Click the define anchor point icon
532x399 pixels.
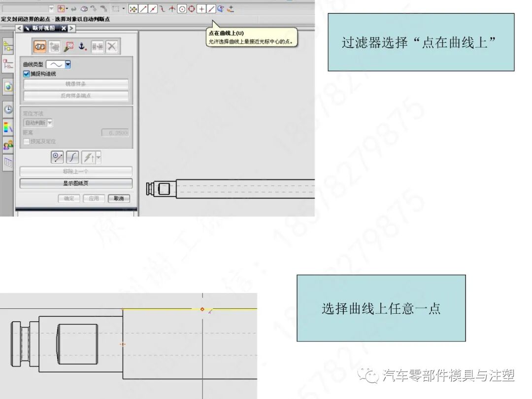pyautogui.click(x=82, y=46)
